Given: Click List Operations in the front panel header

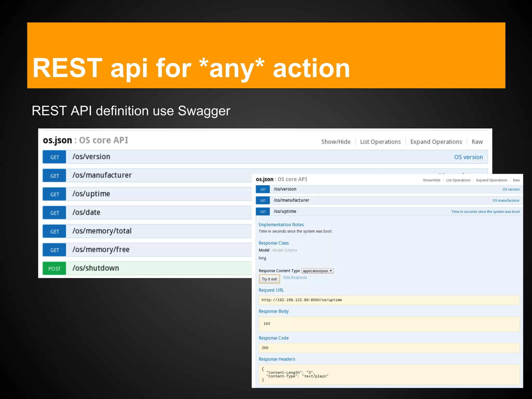Looking at the screenshot, I should pos(458,180).
